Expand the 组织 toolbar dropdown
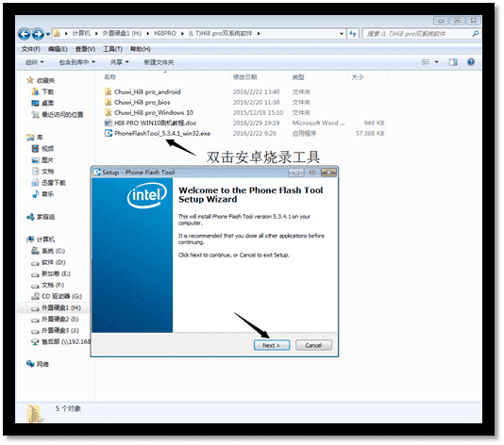504x445 pixels. tap(34, 62)
